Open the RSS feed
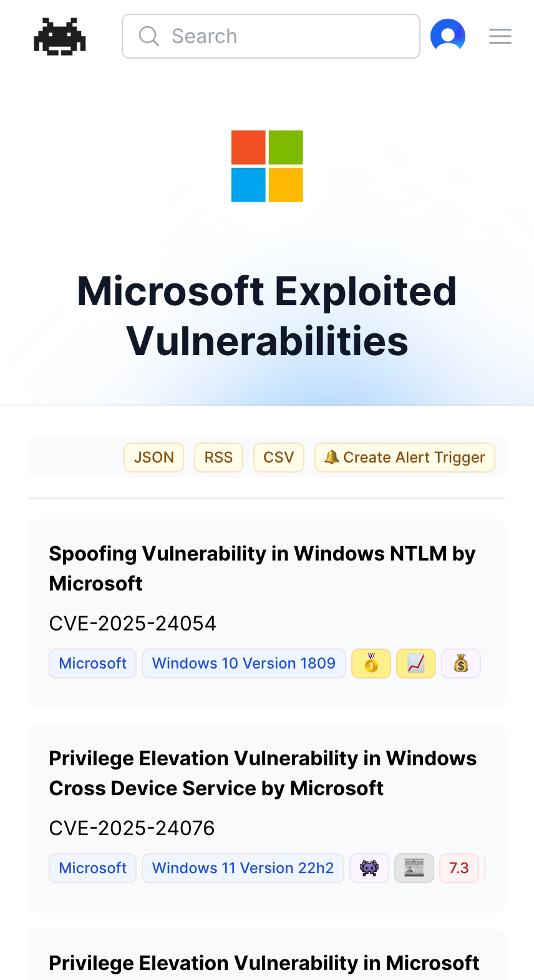Image resolution: width=534 pixels, height=980 pixels. click(218, 458)
